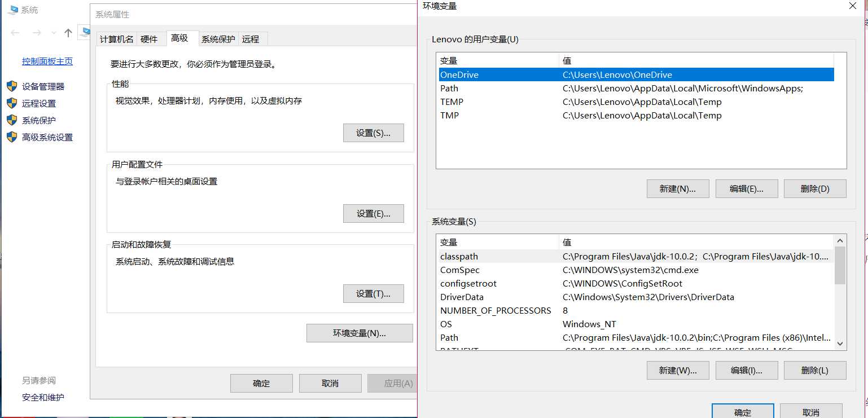Open 远程设置 link in sidebar

coord(39,103)
